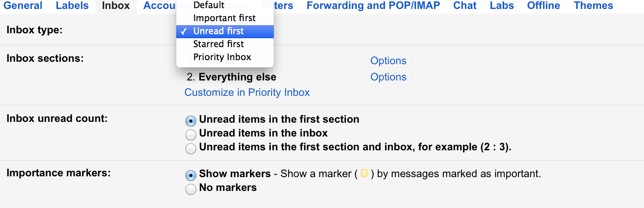The height and width of the screenshot is (208, 644).
Task: Expand Options for the first inbox section
Action: (x=389, y=61)
